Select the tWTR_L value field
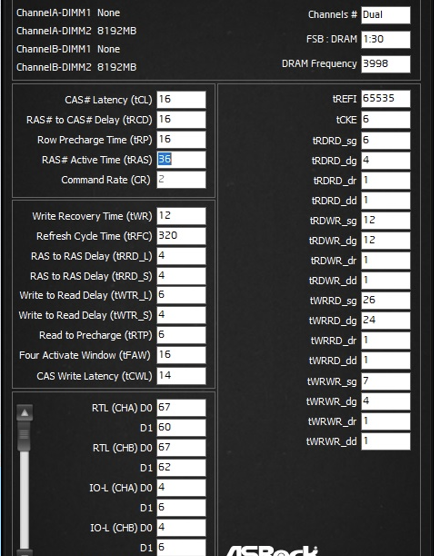Viewport: 434px width, 556px height. (181, 295)
